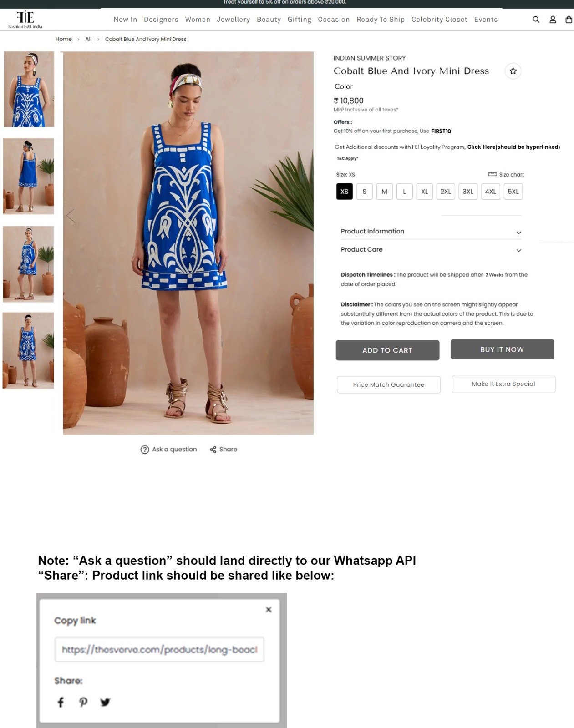Open the search magnifier icon

coord(536,20)
